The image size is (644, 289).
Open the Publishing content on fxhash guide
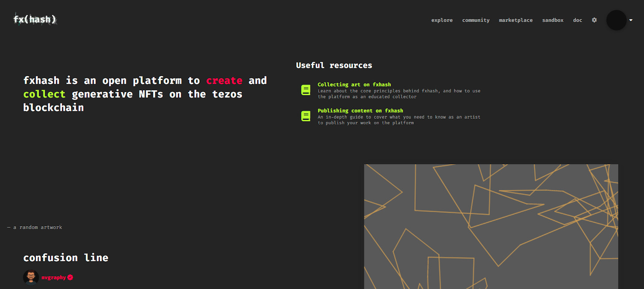coord(360,111)
